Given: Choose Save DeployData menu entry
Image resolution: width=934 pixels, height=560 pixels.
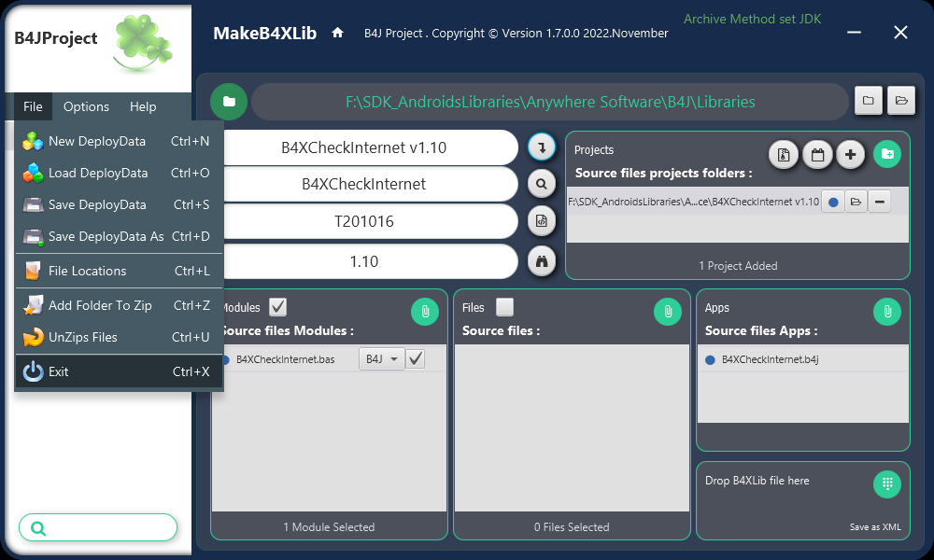Looking at the screenshot, I should tap(119, 204).
